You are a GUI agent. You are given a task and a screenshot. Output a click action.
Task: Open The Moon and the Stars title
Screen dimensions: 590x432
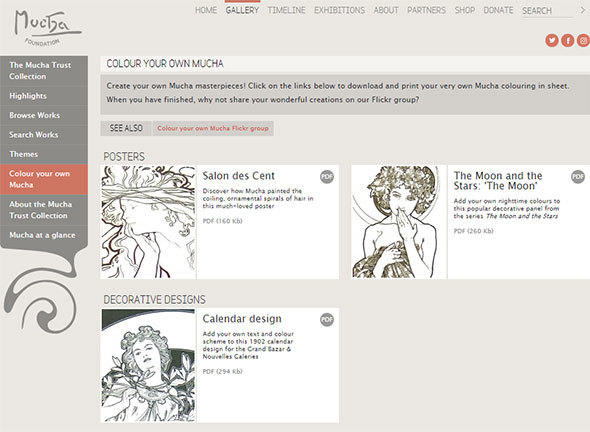(x=498, y=181)
